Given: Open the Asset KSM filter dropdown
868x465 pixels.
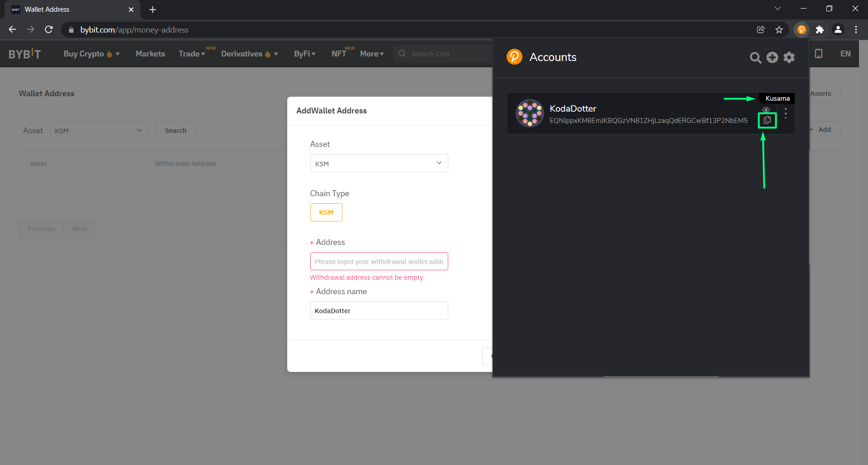Looking at the screenshot, I should tap(99, 131).
